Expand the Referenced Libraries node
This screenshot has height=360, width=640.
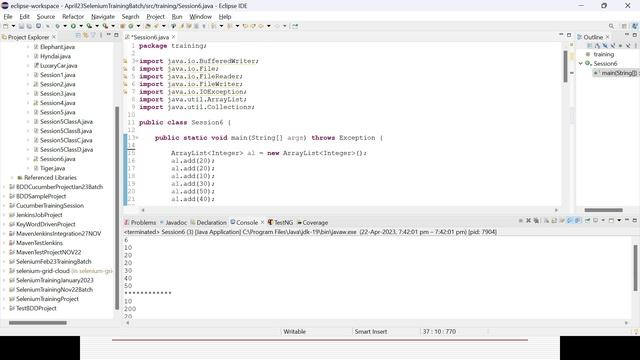tap(12, 178)
